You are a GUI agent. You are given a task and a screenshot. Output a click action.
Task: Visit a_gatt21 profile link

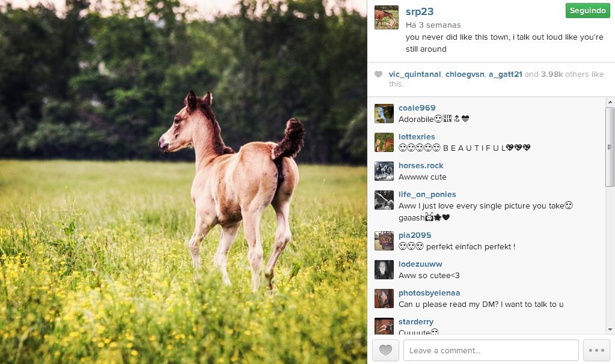pyautogui.click(x=505, y=74)
